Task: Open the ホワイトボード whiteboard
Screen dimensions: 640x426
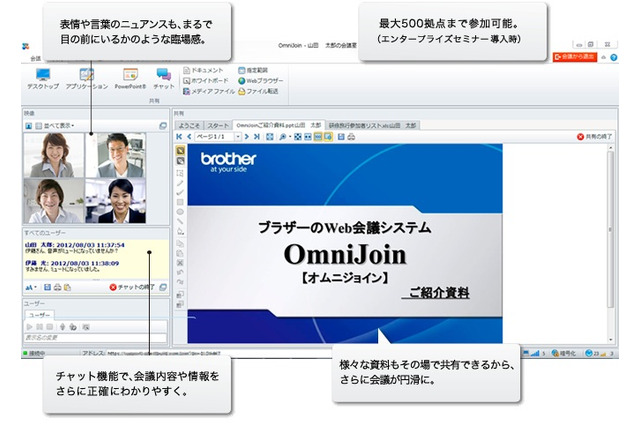Action: point(205,81)
